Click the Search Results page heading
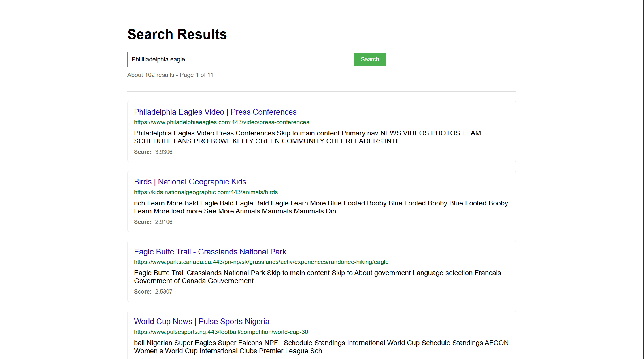This screenshot has height=359, width=644. point(177,34)
